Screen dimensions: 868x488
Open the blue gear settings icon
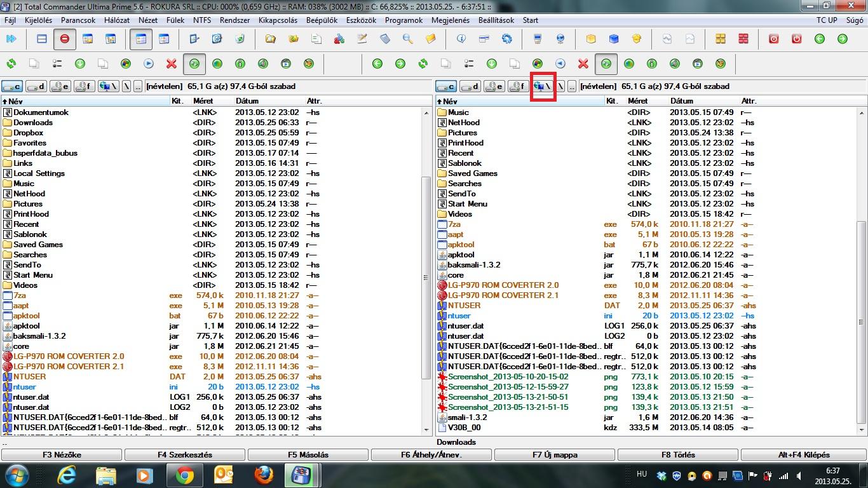click(x=507, y=39)
